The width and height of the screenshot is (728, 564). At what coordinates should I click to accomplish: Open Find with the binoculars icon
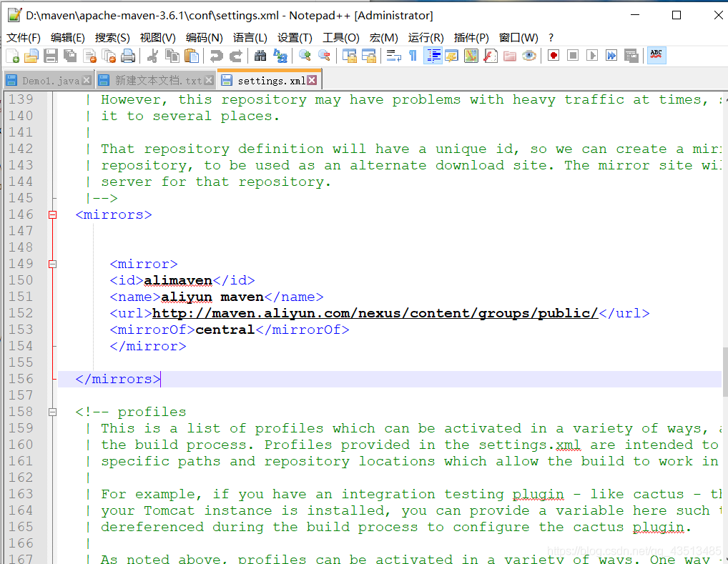[x=260, y=56]
